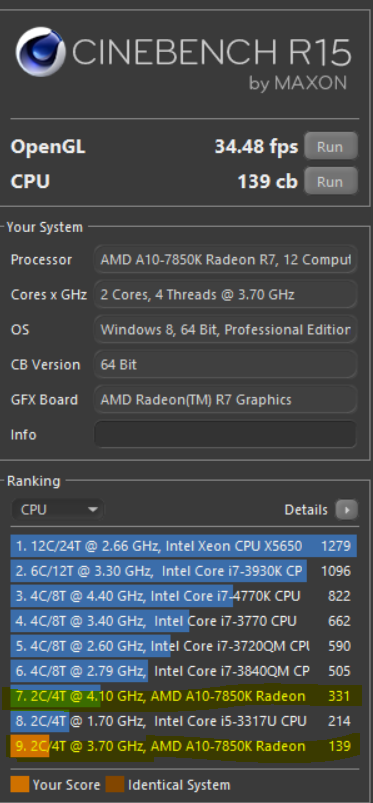Select the Core i7-3930K ranking entry
Image resolution: width=373 pixels, height=803 pixels.
183,570
